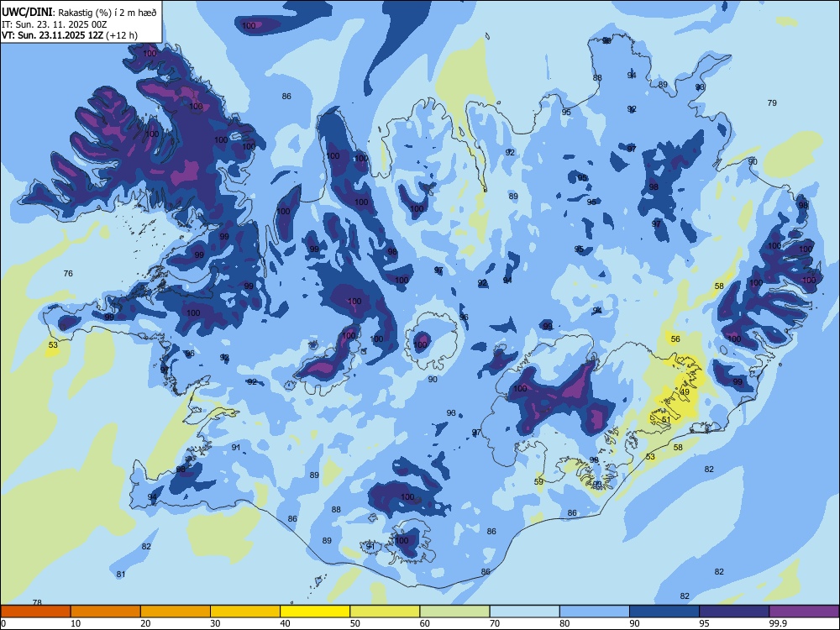The image size is (840, 630).
Task: Click the 99.9 legend scale label
Action: pyautogui.click(x=777, y=623)
